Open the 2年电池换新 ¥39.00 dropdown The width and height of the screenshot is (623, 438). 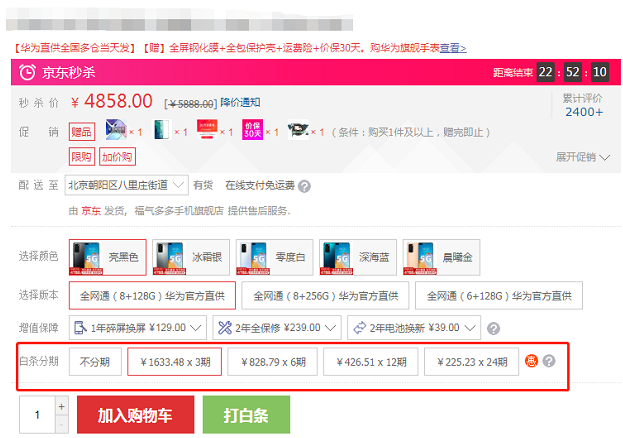[414, 328]
